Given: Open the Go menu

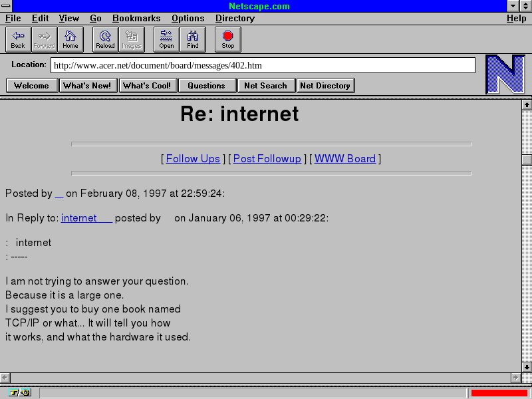Looking at the screenshot, I should 96,19.
